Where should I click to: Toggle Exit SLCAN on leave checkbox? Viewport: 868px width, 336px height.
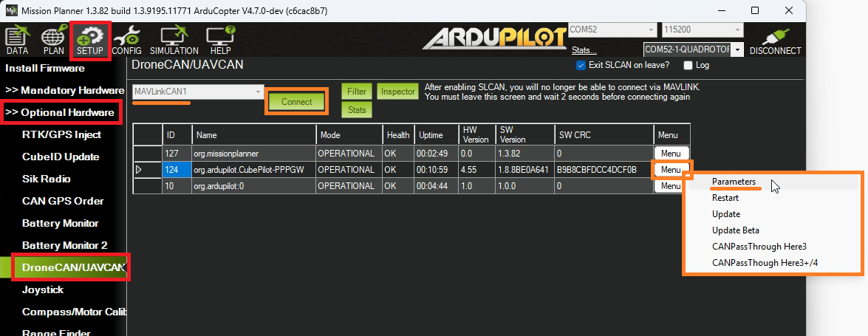pyautogui.click(x=581, y=65)
